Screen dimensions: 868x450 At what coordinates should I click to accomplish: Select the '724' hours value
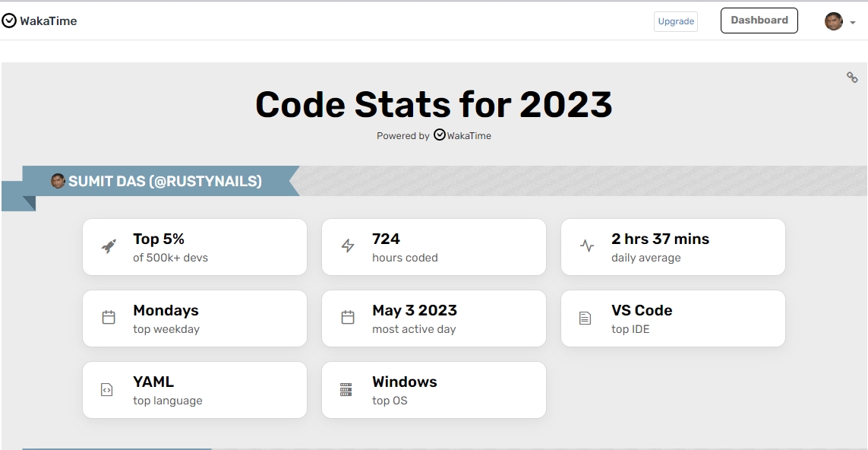click(x=386, y=239)
